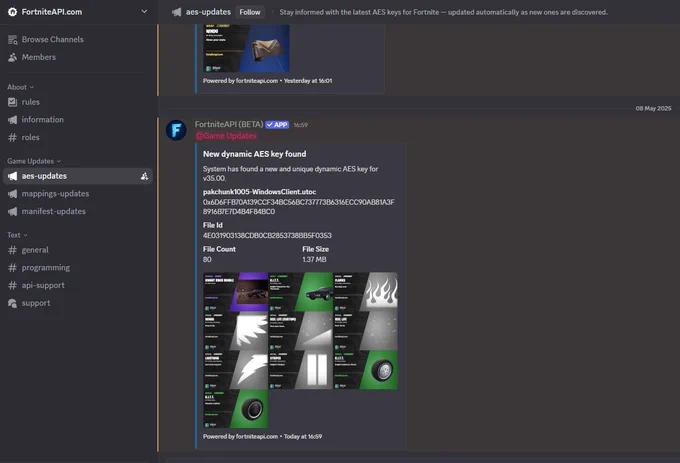Open the cosmetic image in the previous message
This screenshot has height=463, width=680.
pos(246,48)
